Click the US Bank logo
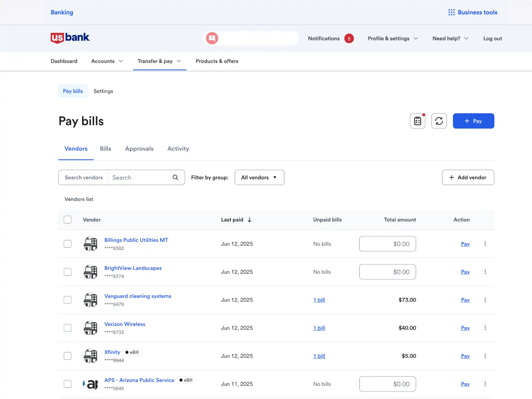Viewport: 532px width, 399px height. pyautogui.click(x=70, y=38)
